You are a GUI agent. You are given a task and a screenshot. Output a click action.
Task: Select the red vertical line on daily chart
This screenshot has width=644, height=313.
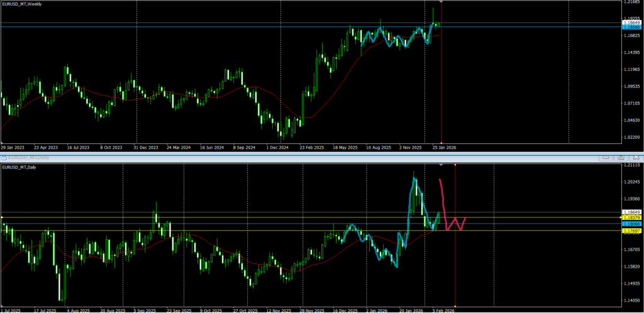[455, 264]
